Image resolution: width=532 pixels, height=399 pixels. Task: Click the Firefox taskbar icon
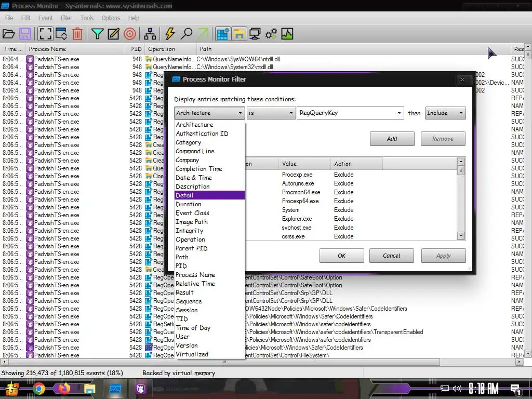tap(64, 389)
